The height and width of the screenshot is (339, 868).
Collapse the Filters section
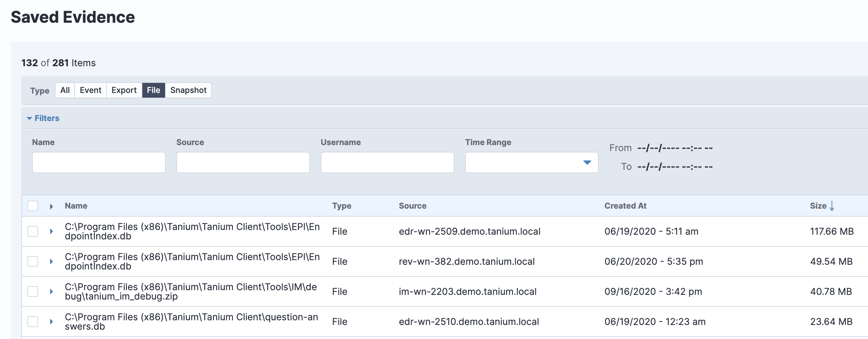coord(43,118)
